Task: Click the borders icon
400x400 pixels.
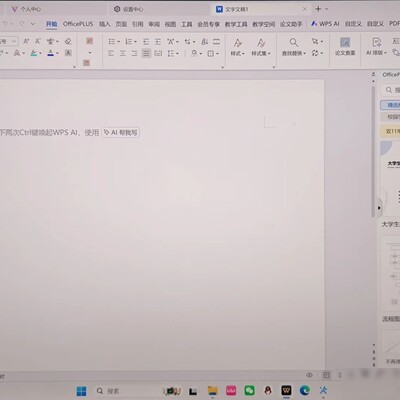Action: coord(211,53)
